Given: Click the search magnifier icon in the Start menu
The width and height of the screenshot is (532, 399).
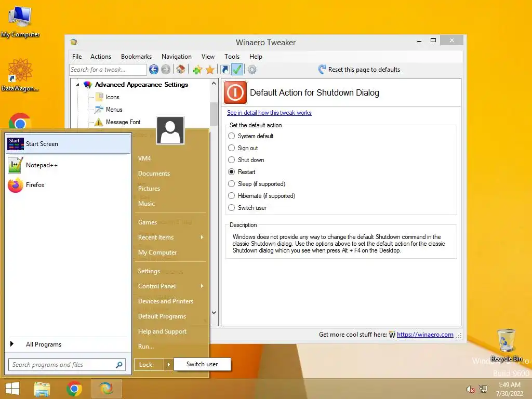Looking at the screenshot, I should click(119, 365).
